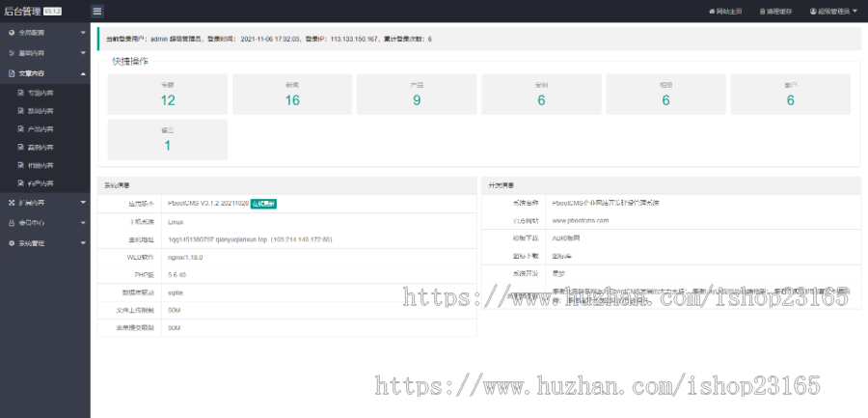Open the www.pbootcms.com official site link
The height and width of the screenshot is (418, 868).
coord(581,221)
